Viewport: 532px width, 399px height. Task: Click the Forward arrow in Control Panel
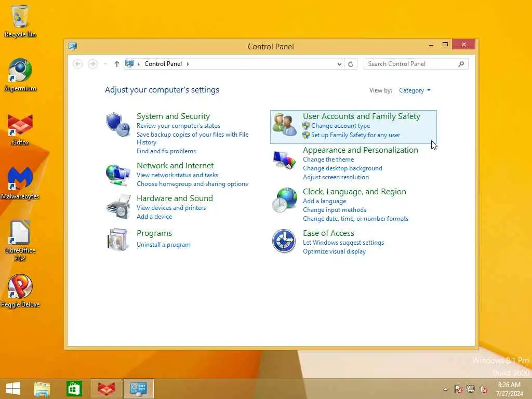click(92, 64)
